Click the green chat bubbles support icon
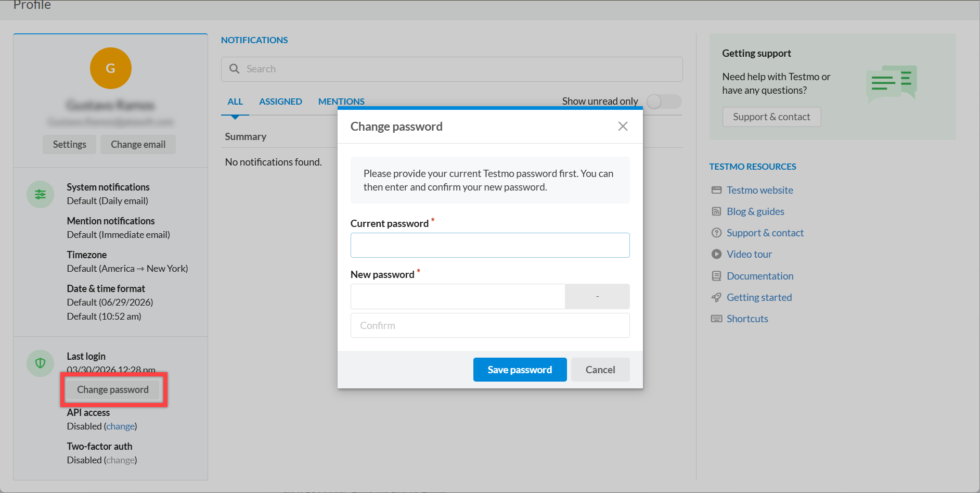This screenshot has height=493, width=980. (891, 84)
